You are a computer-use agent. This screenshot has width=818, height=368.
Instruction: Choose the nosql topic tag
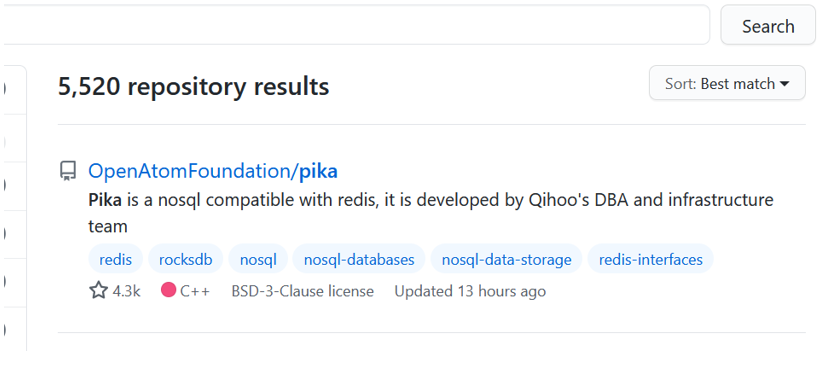[258, 259]
